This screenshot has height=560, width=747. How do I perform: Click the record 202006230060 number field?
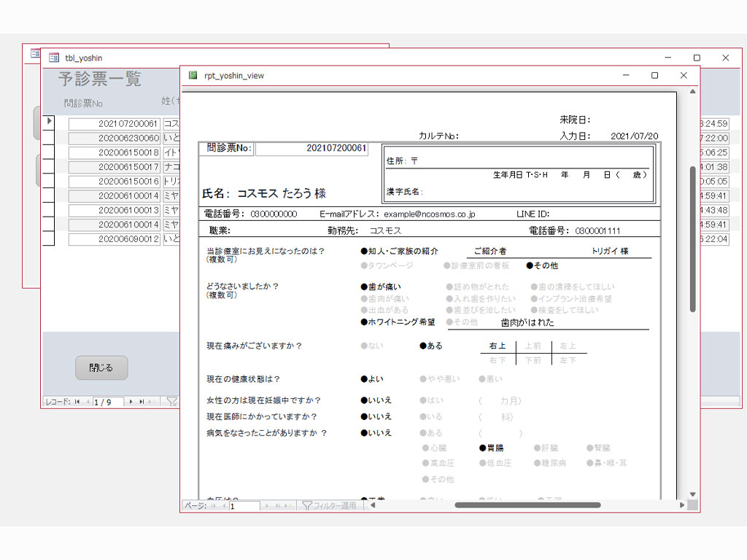[115, 138]
